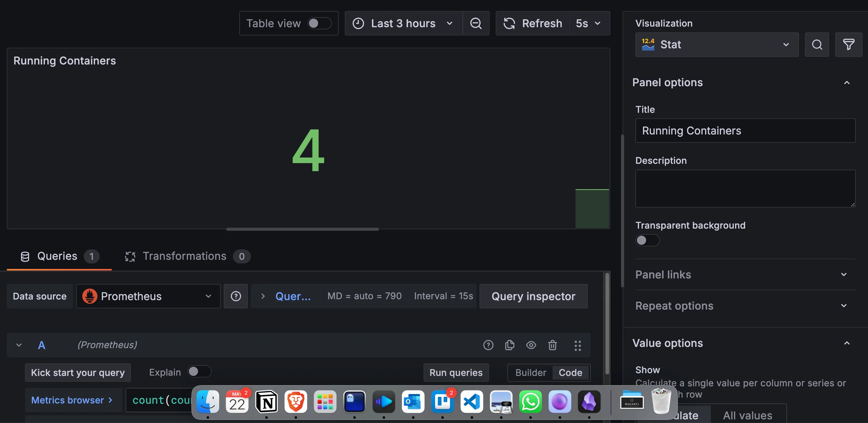This screenshot has width=868, height=423.
Task: Toggle Transparent background
Action: [647, 240]
